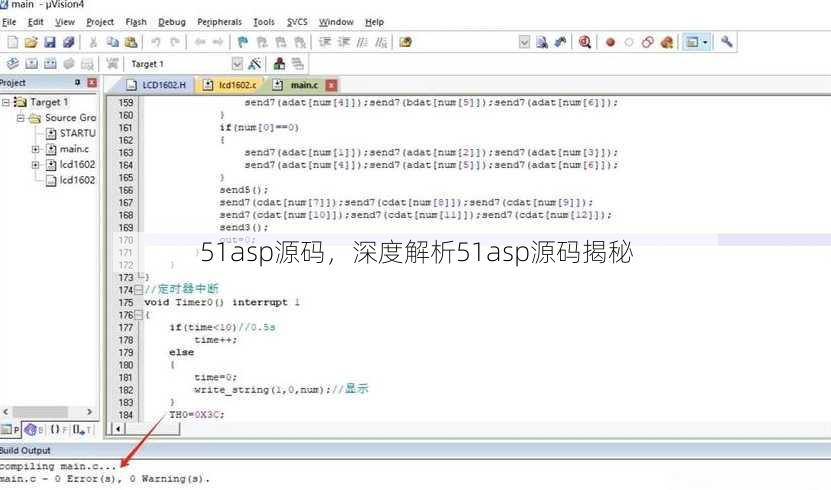This screenshot has height=490, width=831.
Task: Collapse the code fold at line 174
Action: point(138,290)
